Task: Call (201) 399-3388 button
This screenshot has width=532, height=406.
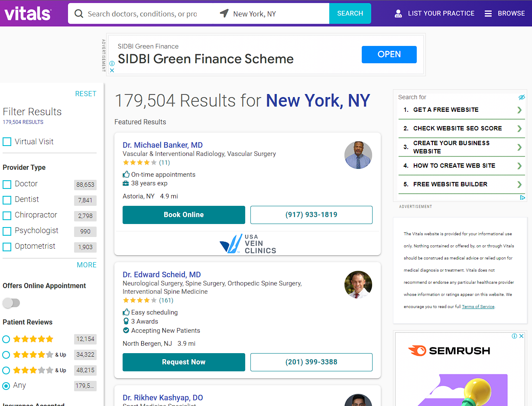Action: click(x=311, y=362)
